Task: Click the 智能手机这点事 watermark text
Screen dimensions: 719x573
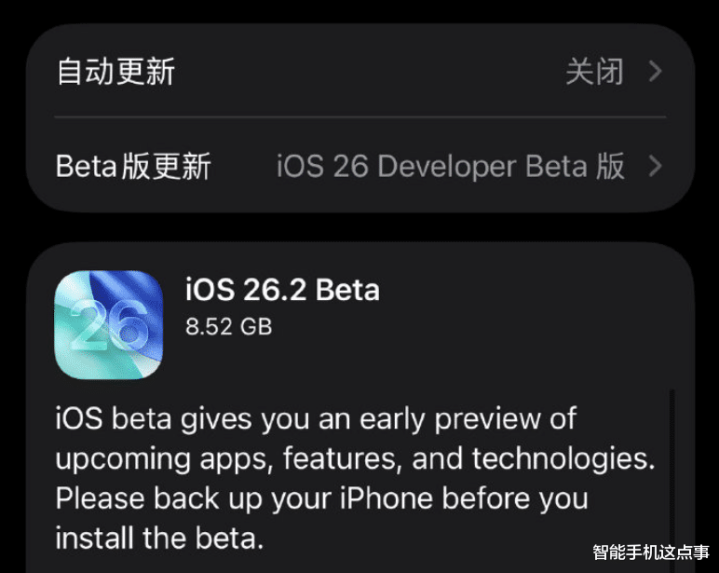Action: [x=651, y=552]
